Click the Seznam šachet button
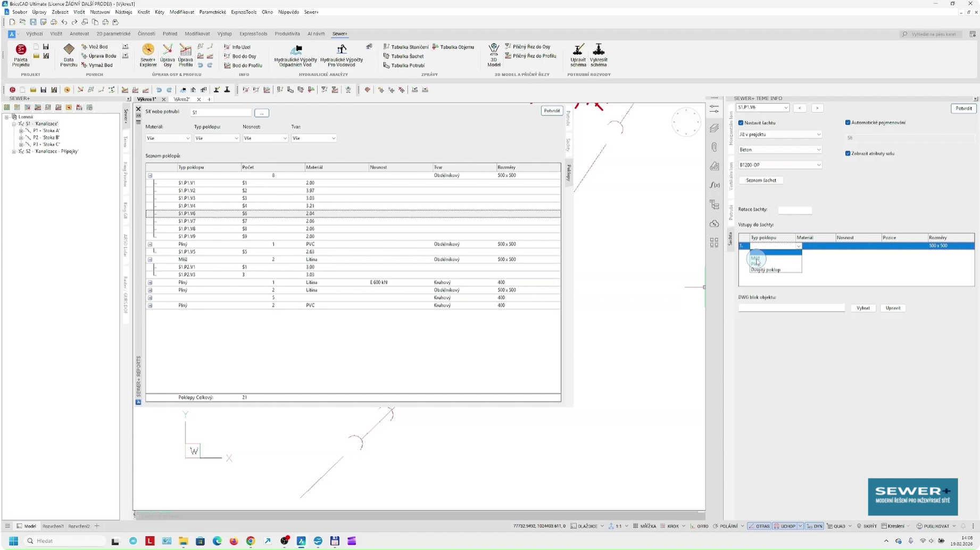The image size is (980, 550). 761,180
